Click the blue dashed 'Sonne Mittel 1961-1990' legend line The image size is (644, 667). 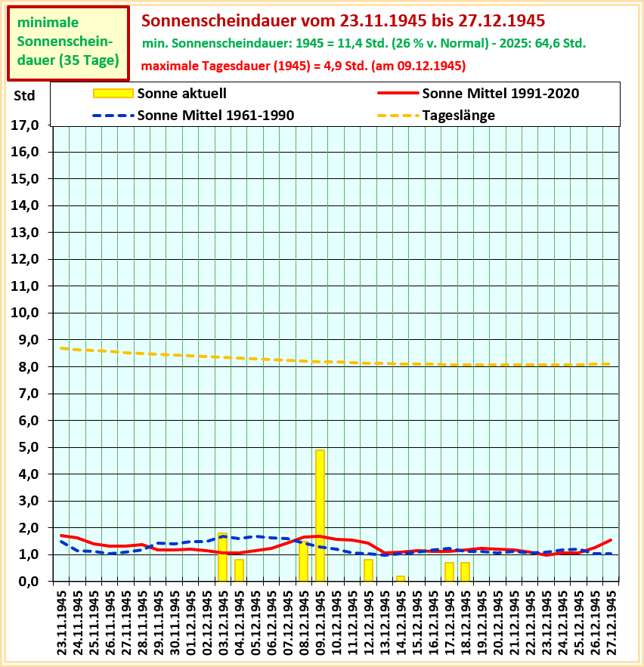113,116
